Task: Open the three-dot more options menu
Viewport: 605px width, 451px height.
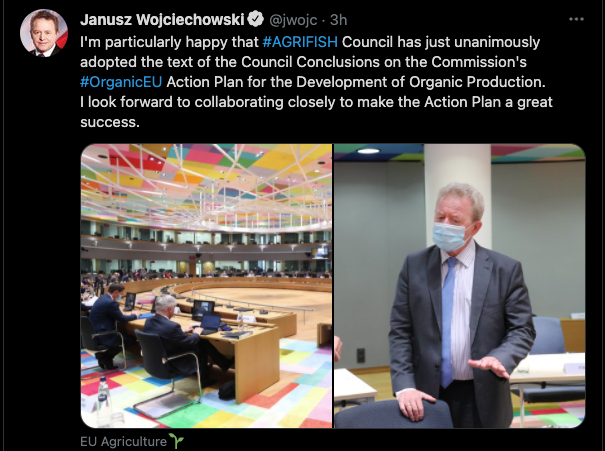Action: click(x=576, y=19)
